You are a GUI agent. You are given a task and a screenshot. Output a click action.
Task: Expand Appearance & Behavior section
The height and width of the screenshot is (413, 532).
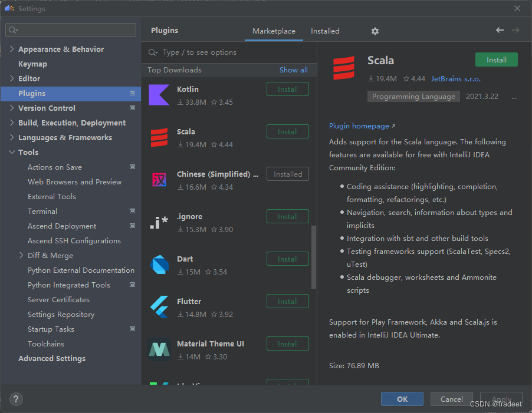(12, 49)
